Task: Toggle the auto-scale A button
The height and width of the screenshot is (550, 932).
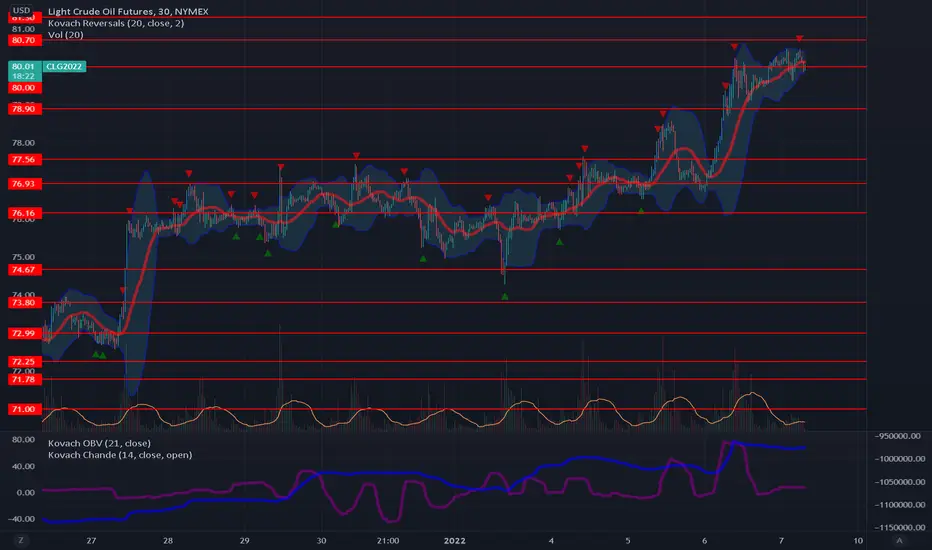Action: coord(899,540)
